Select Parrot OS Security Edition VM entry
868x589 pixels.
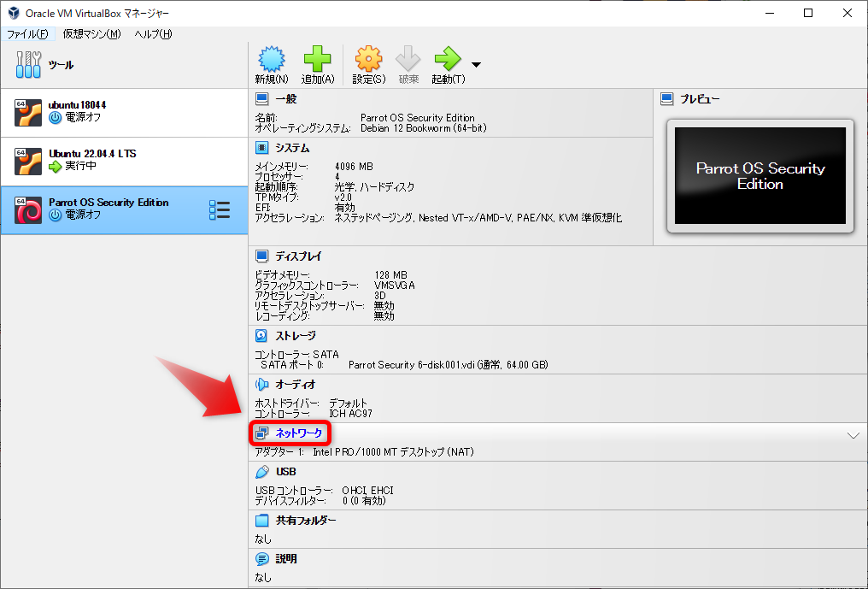[124, 210]
